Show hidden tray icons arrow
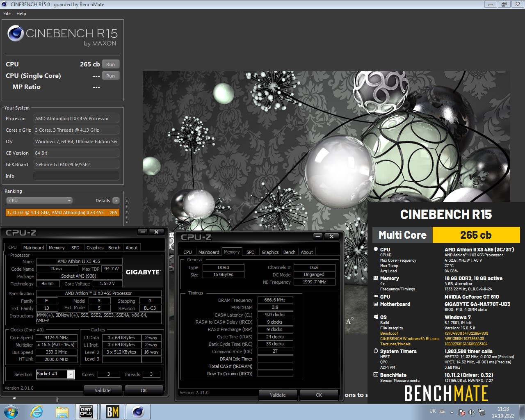The image size is (525, 420). [452, 412]
